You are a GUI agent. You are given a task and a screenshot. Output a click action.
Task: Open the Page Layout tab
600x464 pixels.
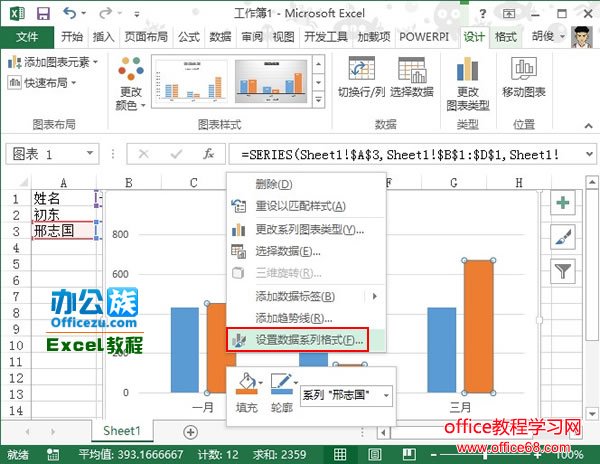click(146, 37)
